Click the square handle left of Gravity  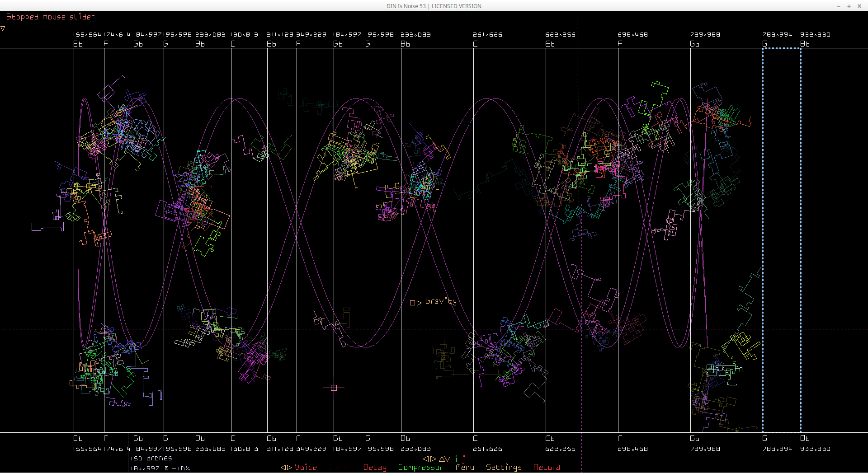tap(412, 303)
